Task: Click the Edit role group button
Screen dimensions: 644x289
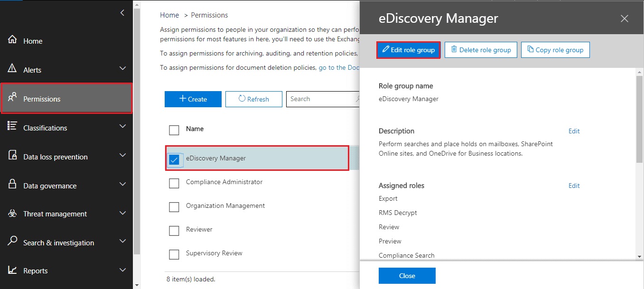Action: pos(408,50)
